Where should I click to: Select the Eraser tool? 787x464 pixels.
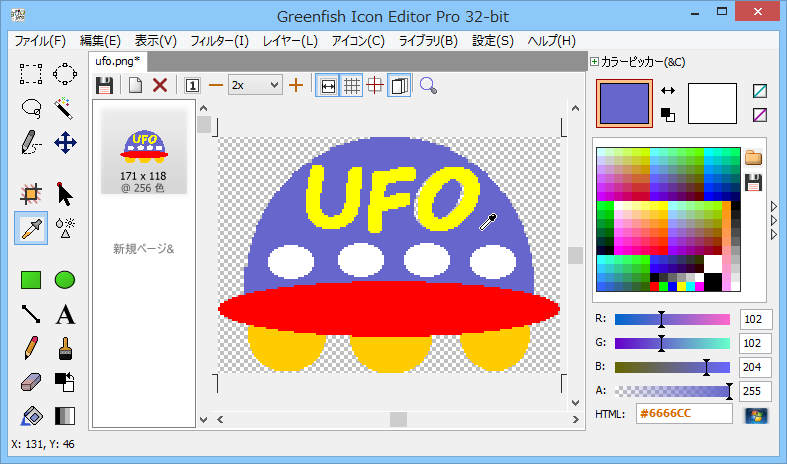[31, 383]
